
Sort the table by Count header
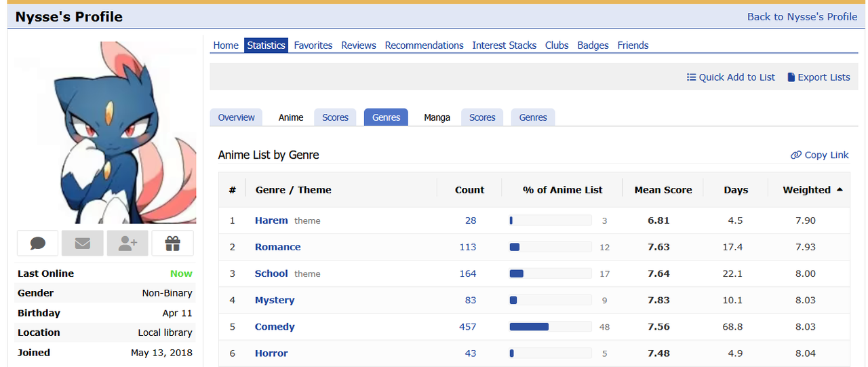point(469,190)
